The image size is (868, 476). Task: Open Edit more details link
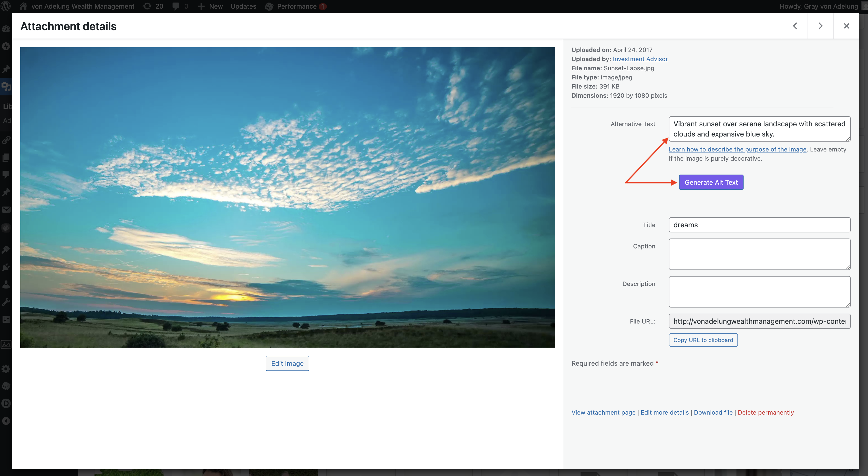click(x=665, y=412)
